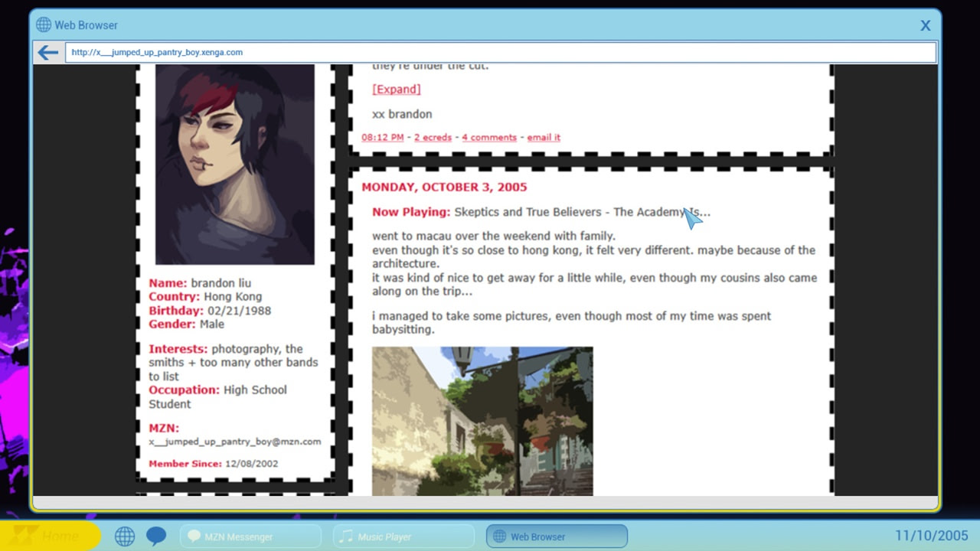Click the globe icon in the taskbar
Viewport: 980px width, 551px height.
tap(125, 536)
